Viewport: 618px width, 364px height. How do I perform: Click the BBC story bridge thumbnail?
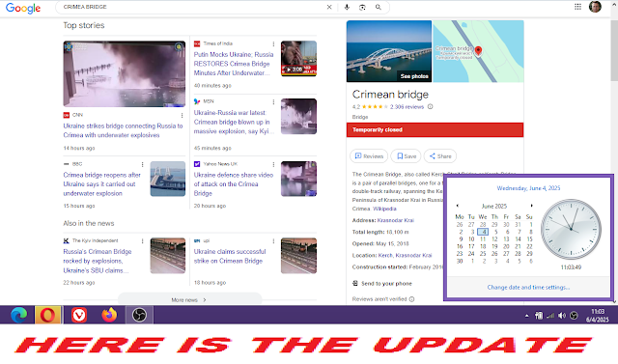point(167,179)
